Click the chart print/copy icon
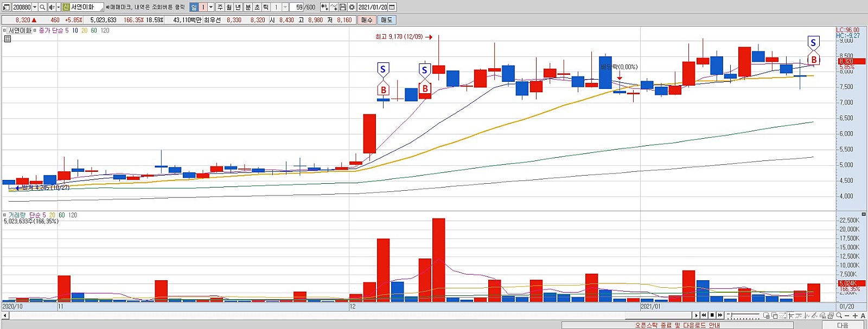The width and height of the screenshot is (868, 329). coord(831,315)
